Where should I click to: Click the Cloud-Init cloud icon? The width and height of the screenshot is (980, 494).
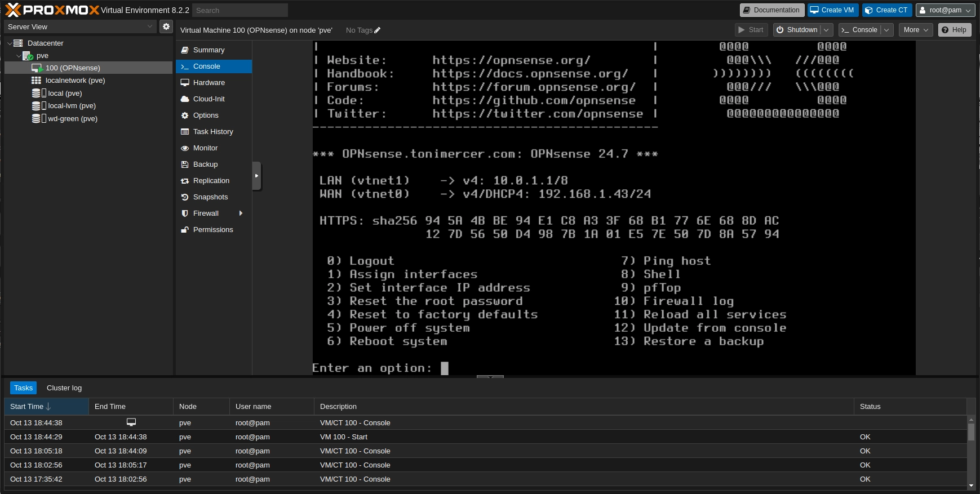tap(184, 99)
